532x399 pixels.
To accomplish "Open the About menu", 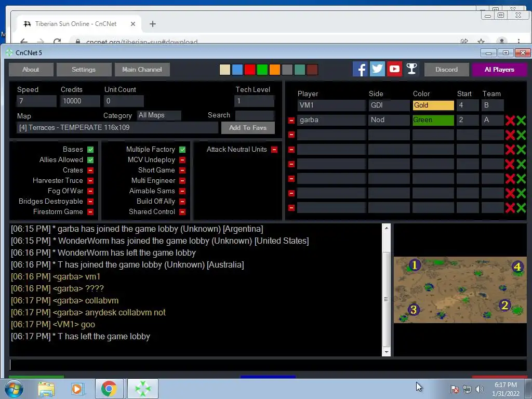I will coord(31,69).
